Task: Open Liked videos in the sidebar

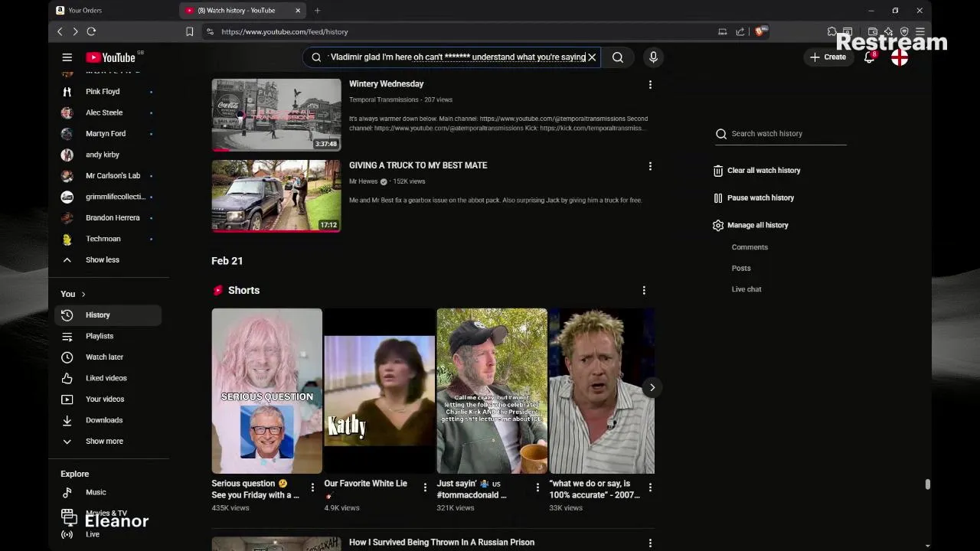Action: 107,378
